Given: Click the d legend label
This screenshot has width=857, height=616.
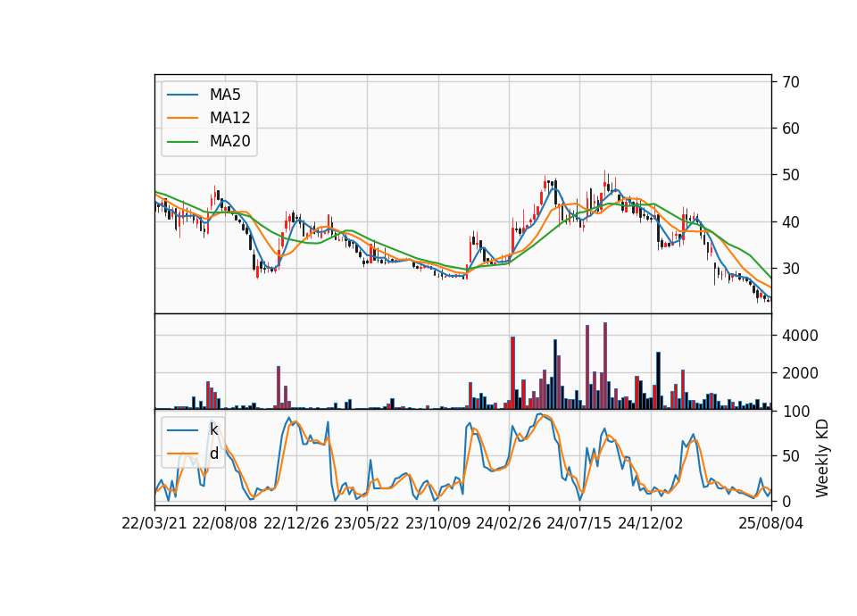Looking at the screenshot, I should tap(213, 454).
